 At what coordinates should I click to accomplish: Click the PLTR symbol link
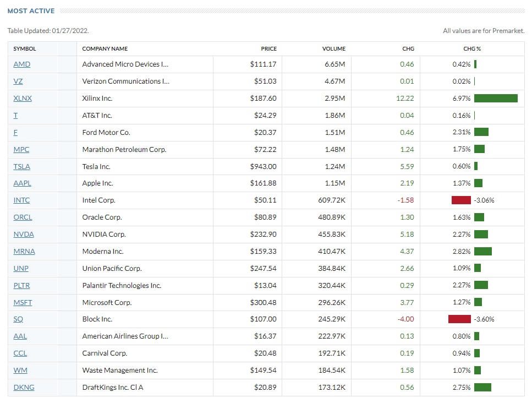(x=21, y=286)
